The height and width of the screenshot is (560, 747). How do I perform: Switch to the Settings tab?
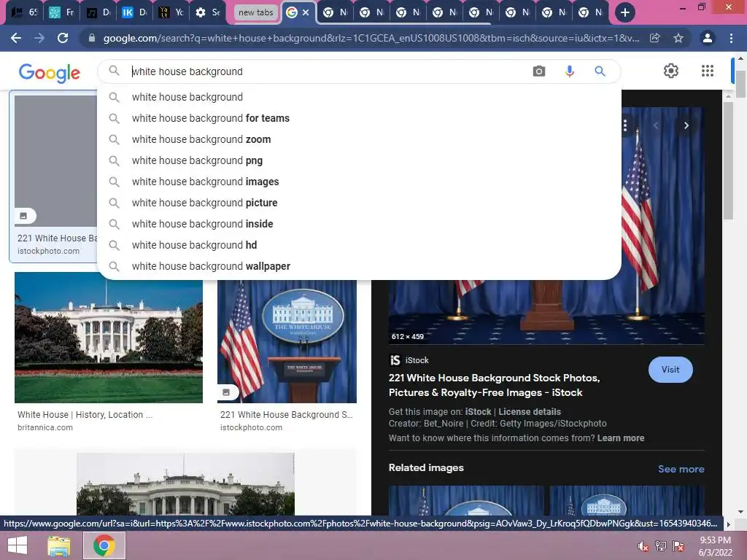[x=208, y=12]
